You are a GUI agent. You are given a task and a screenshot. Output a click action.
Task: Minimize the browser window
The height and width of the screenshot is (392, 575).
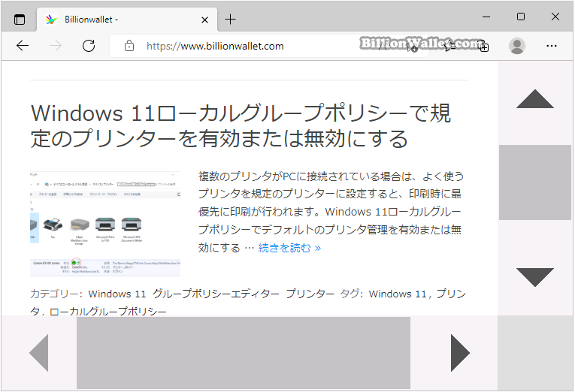click(486, 17)
